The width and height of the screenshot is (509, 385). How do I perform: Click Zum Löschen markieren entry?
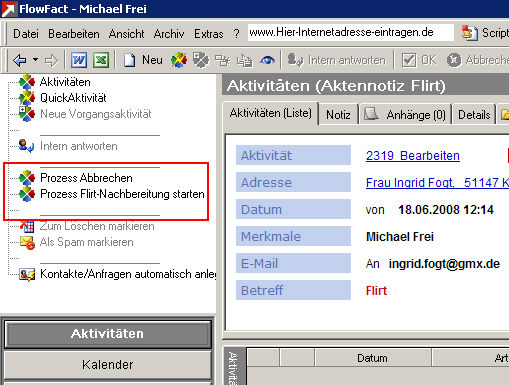97,226
